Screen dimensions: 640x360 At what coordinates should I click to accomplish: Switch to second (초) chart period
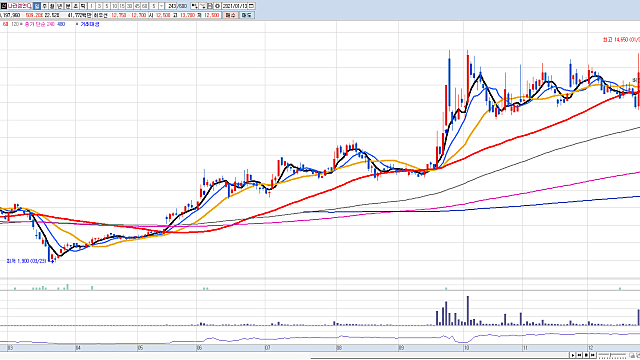(75, 6)
